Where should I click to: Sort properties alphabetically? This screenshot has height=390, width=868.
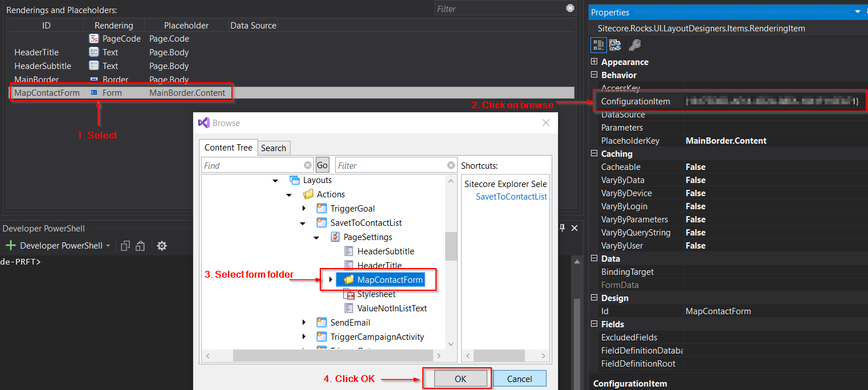615,45
